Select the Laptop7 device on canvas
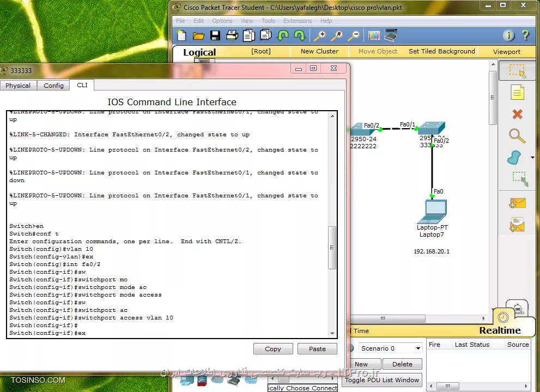Viewport: 540px width, 392px height. pyautogui.click(x=433, y=212)
